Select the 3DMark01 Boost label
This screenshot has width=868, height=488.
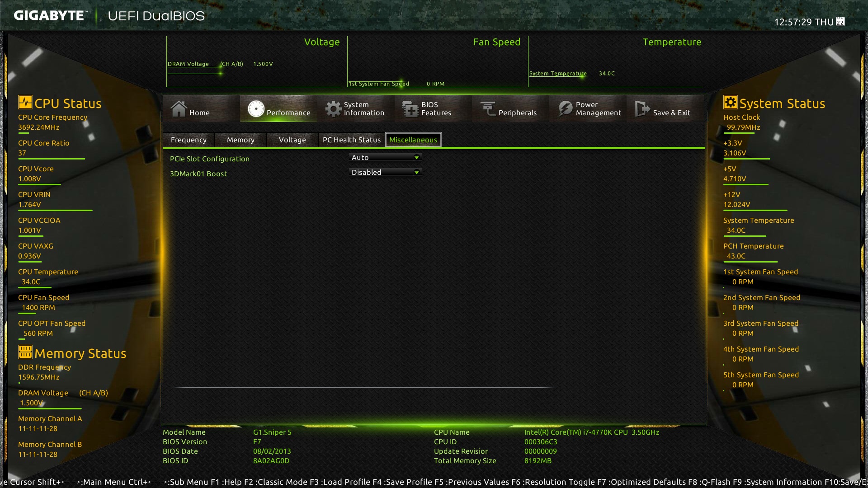tap(198, 174)
